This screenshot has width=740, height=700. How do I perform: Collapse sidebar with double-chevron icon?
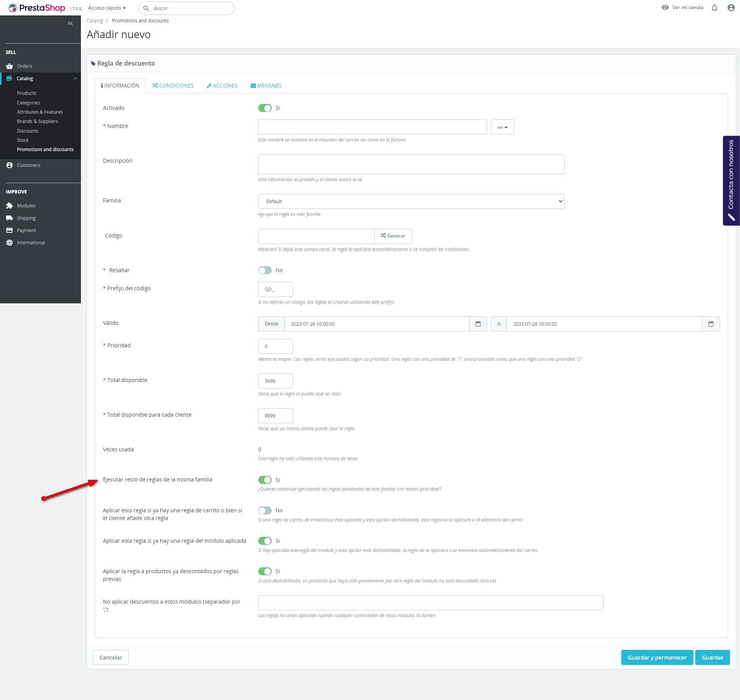[70, 24]
